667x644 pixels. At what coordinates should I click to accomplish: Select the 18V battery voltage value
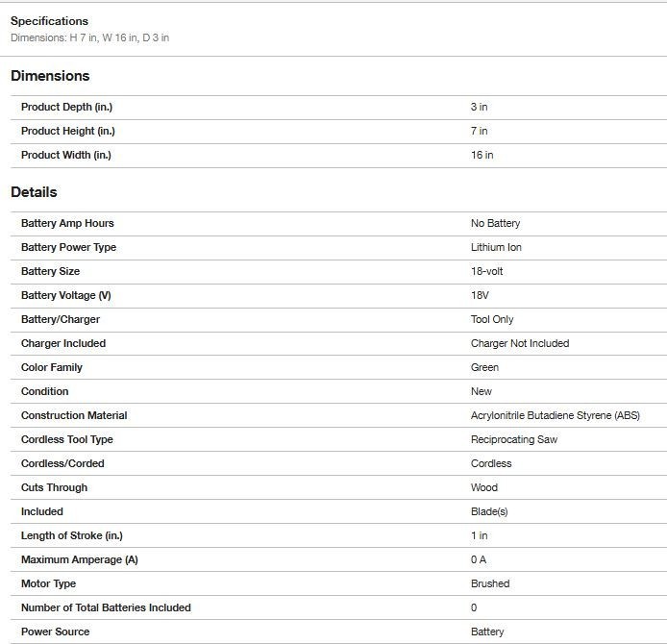(480, 296)
